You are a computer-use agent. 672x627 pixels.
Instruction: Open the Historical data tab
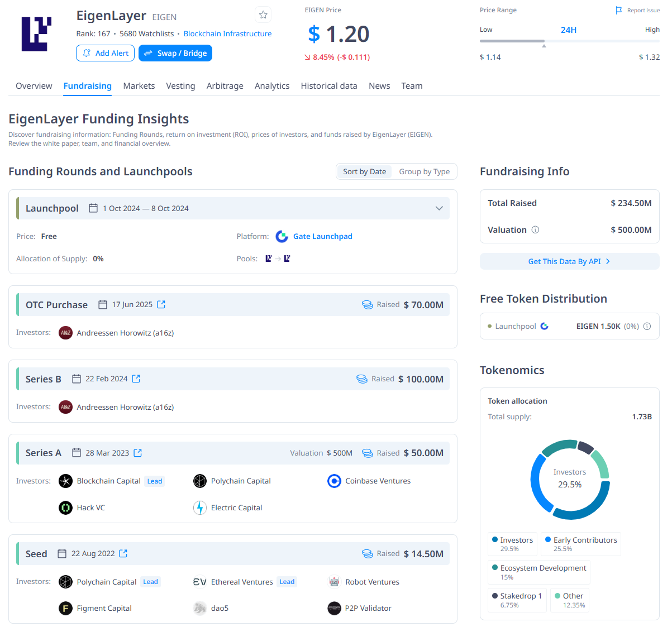click(x=329, y=86)
